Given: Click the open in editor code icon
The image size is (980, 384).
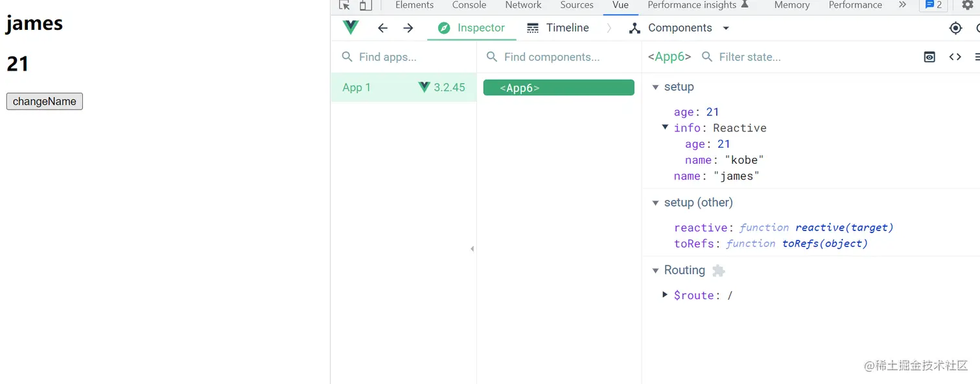Looking at the screenshot, I should click(955, 57).
